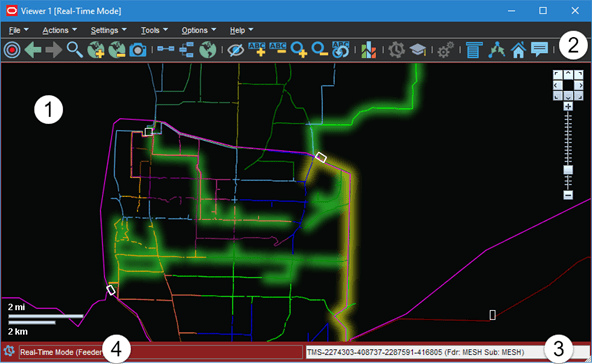Click the blue house home icon
Image resolution: width=592 pixels, height=364 pixels.
[x=518, y=50]
